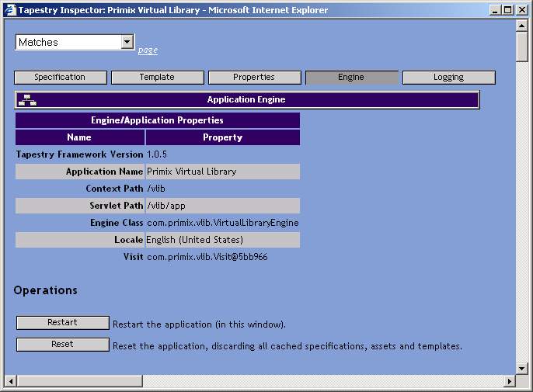Open the Template tab
533x392 pixels.
point(157,78)
